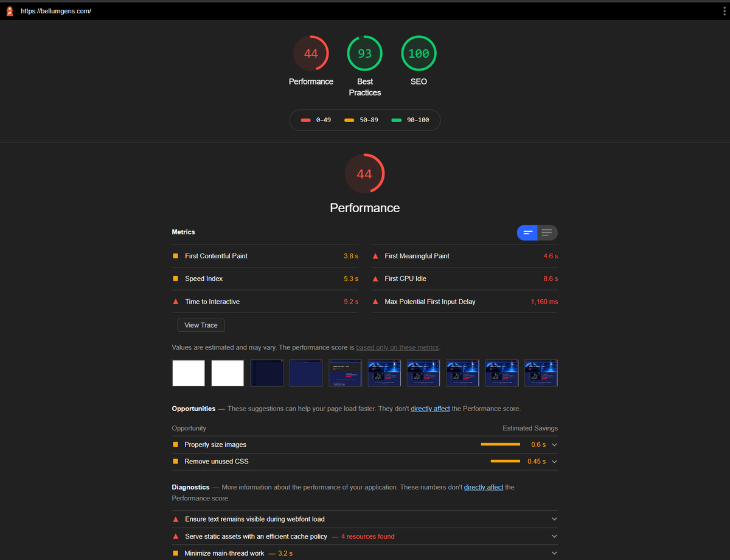
Task: Select the last filmstrip thumbnail
Action: 541,373
